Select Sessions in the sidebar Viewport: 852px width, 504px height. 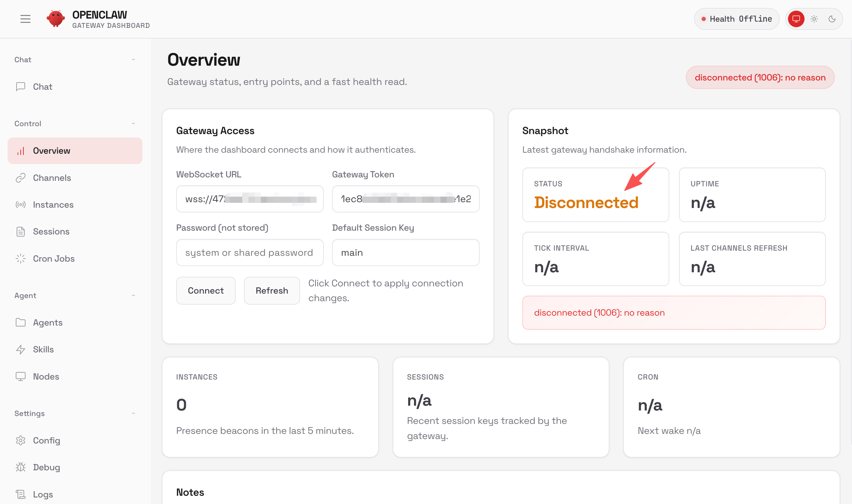pos(51,231)
